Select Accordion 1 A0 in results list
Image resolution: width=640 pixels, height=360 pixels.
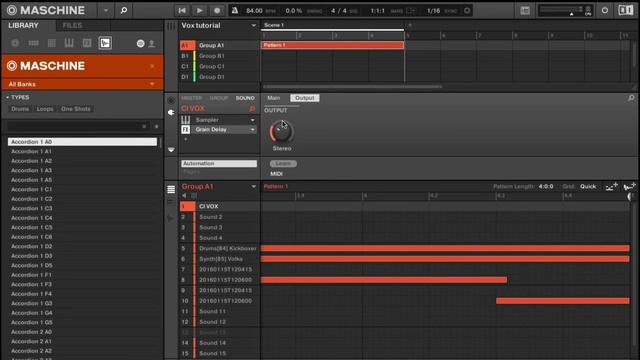82,142
